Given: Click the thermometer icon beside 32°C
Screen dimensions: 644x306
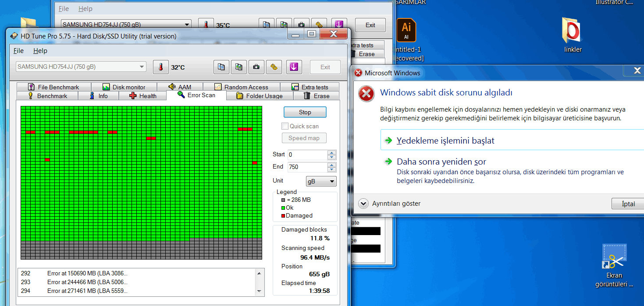Looking at the screenshot, I should click(x=161, y=67).
